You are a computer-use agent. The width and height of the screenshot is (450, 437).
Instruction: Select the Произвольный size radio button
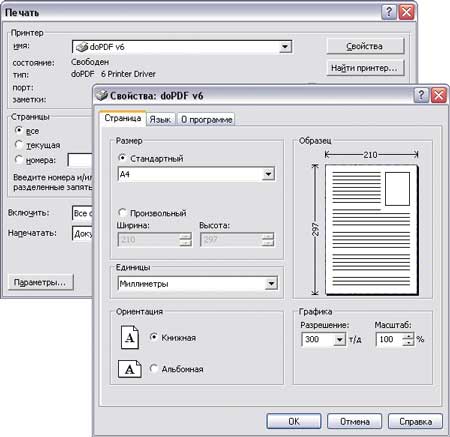tap(122, 212)
